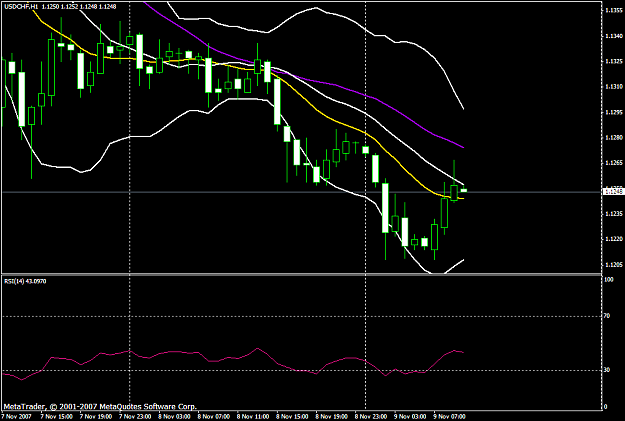Viewport: 625px width, 421px height.
Task: Click the 8 Nov 11:00 time label
Action: (253, 417)
